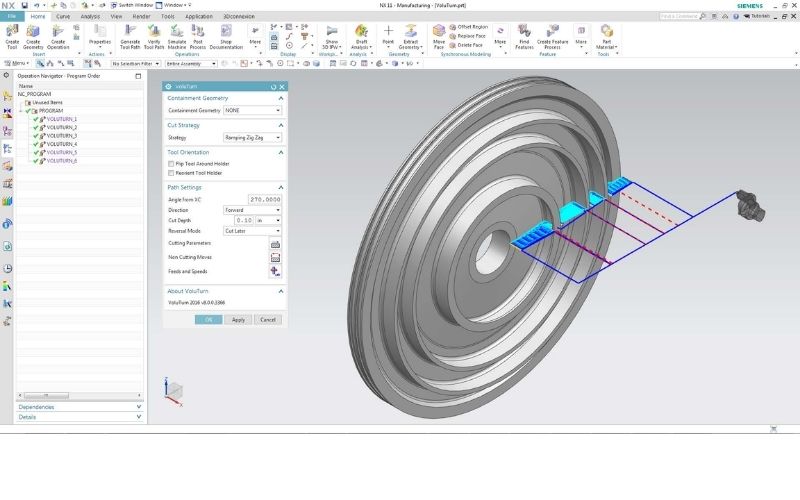The width and height of the screenshot is (800, 500).
Task: Click the Find Features icon
Action: [x=524, y=37]
